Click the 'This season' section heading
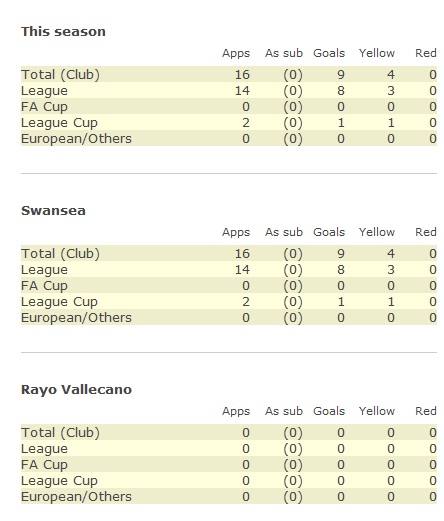 click(x=63, y=32)
